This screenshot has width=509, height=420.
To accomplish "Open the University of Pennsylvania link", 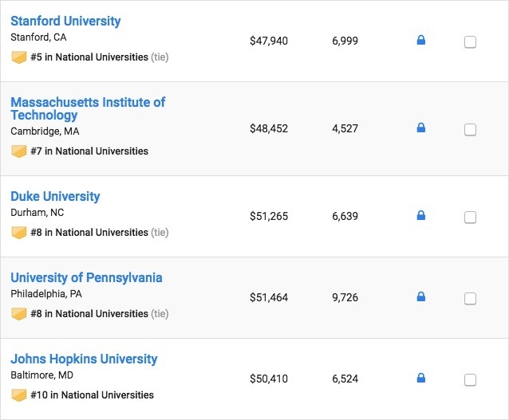I will 86,277.
